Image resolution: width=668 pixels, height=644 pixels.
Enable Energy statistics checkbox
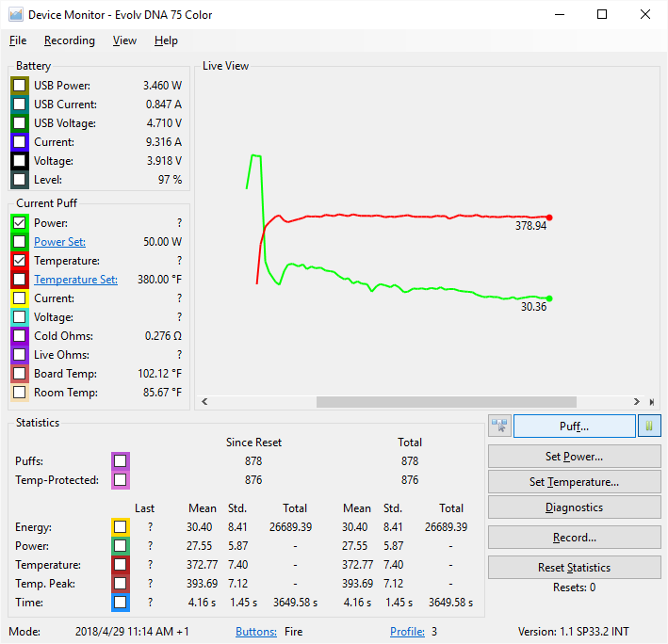(x=121, y=527)
